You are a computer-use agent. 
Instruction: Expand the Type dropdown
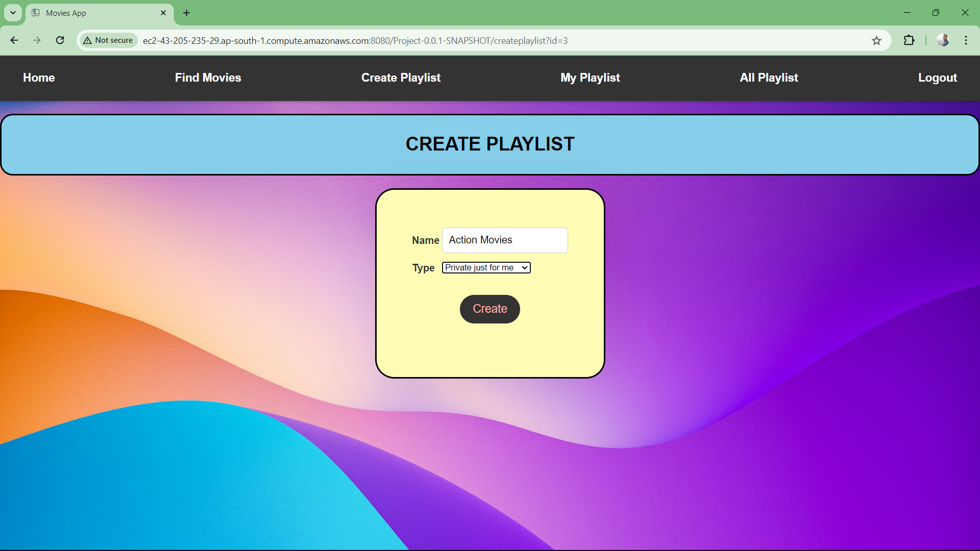pos(486,268)
